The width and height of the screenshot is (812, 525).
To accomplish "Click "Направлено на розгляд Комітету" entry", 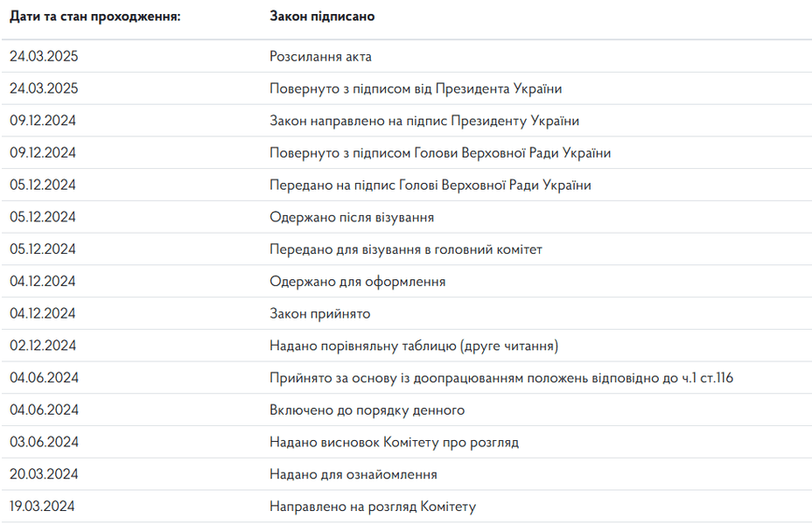I will point(372,507).
